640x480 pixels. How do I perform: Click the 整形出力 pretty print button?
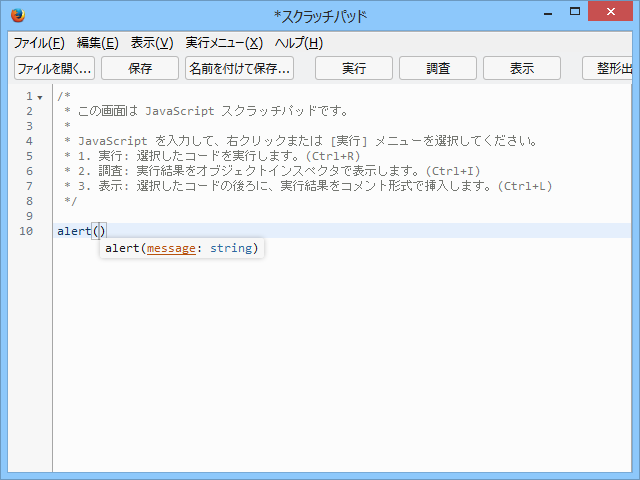(607, 68)
